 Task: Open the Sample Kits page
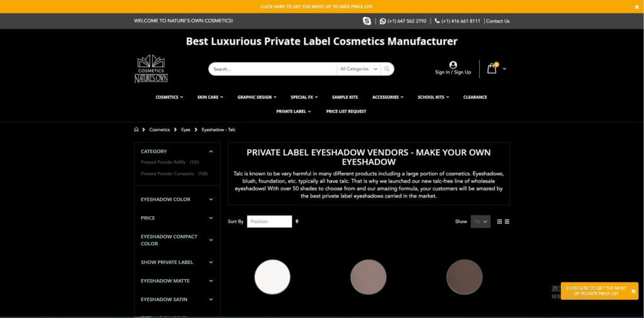click(345, 97)
